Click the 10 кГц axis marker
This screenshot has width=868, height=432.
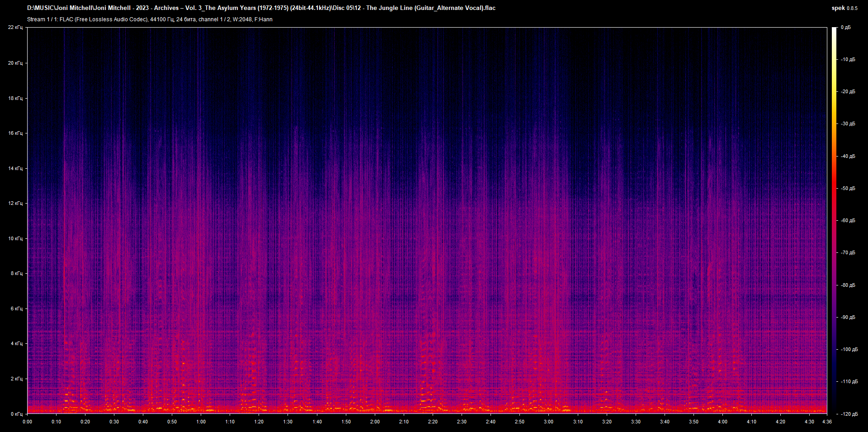[16, 237]
